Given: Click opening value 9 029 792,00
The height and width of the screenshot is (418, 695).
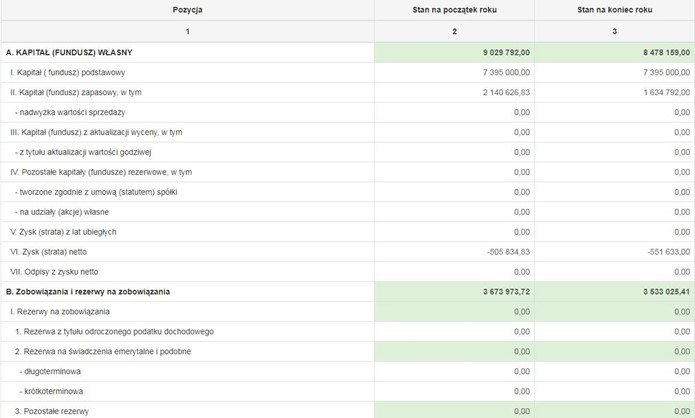Looking at the screenshot, I should point(506,52).
